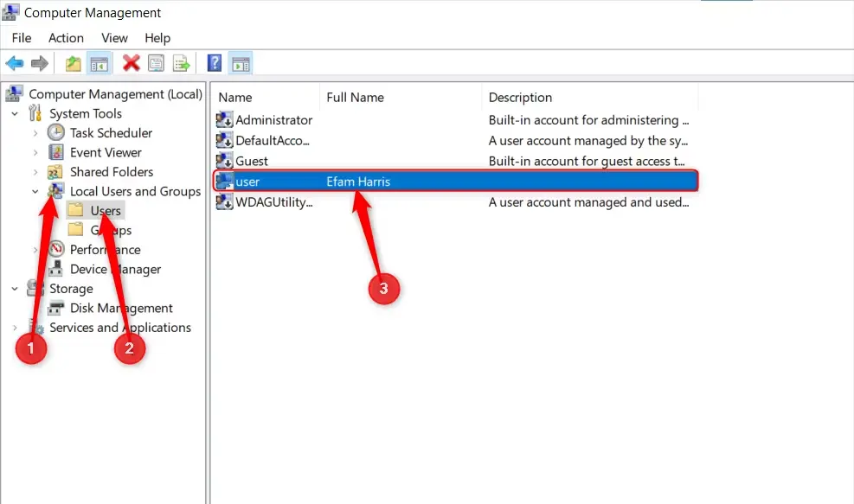Click 'A user account managed and used...' description
The height and width of the screenshot is (504, 854).
click(588, 202)
